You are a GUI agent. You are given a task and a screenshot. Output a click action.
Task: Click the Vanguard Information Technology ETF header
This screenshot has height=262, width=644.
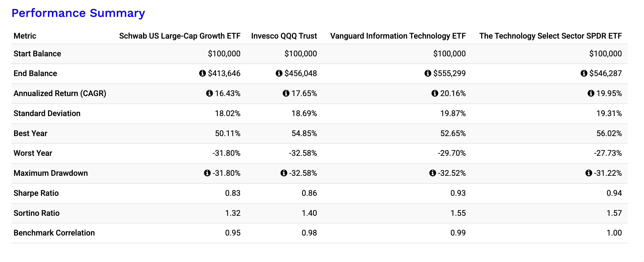coord(398,36)
